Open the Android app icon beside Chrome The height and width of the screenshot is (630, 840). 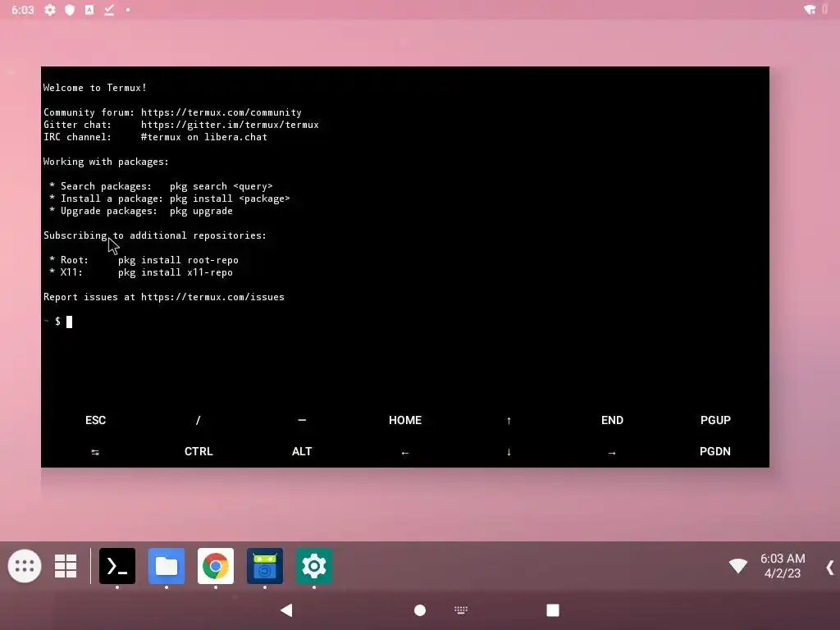[265, 566]
